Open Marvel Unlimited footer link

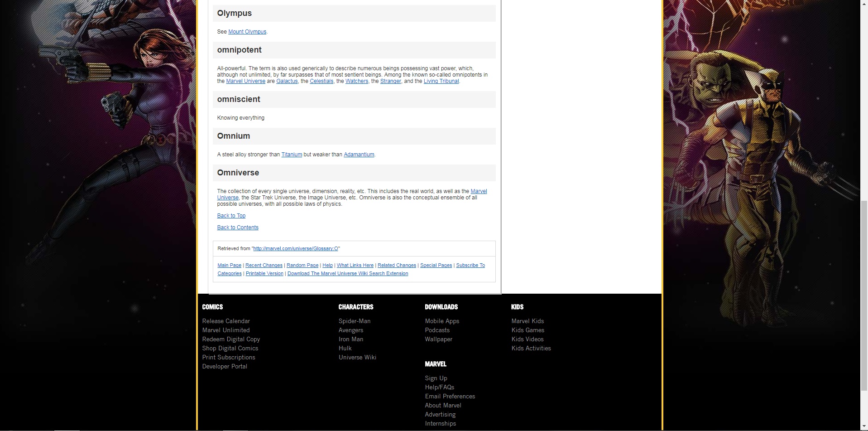(x=226, y=330)
